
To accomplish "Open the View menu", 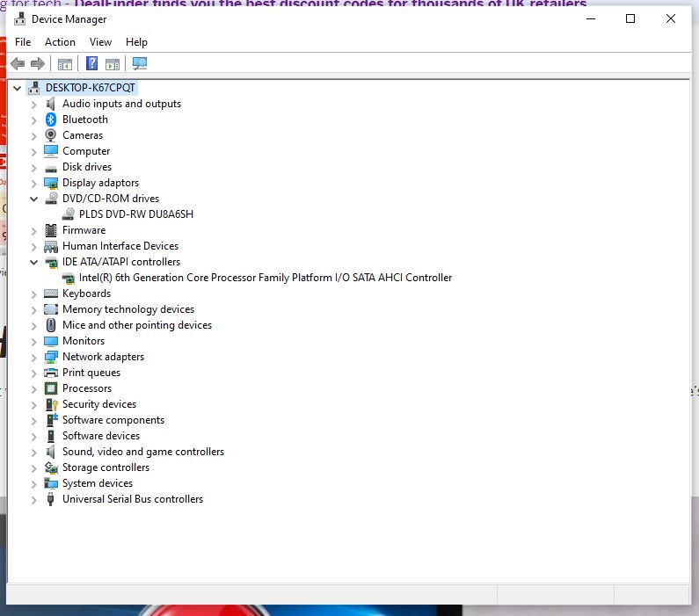I will pos(100,42).
